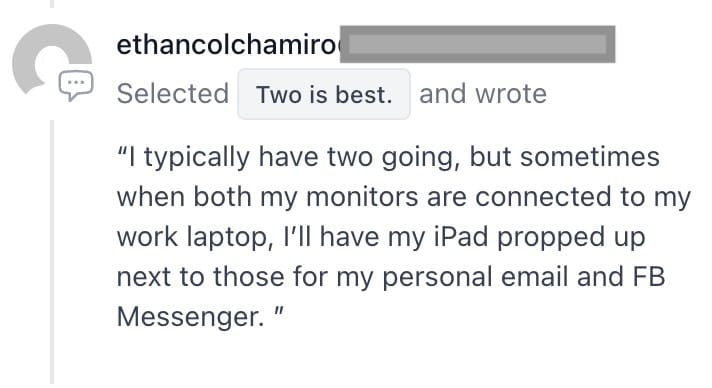Viewport: 712px width, 388px height.
Task: Open ethancolchamiro's profile name
Action: click(228, 45)
